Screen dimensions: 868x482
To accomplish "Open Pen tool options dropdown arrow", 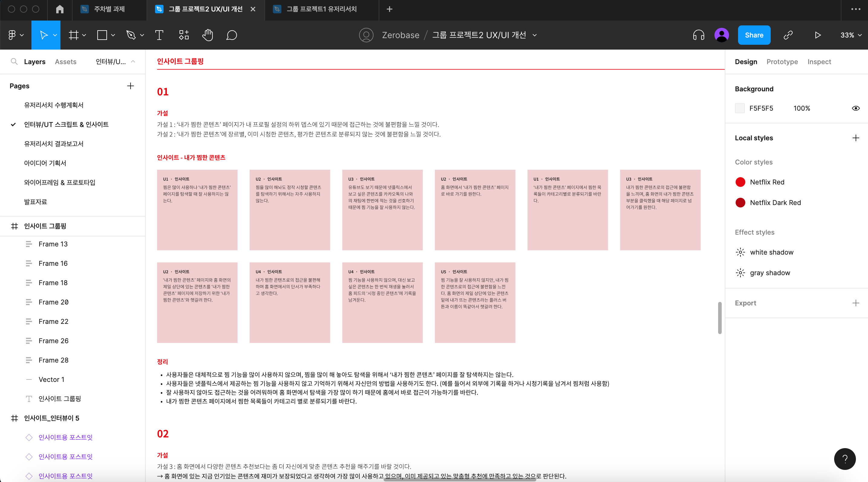I will 142,35.
